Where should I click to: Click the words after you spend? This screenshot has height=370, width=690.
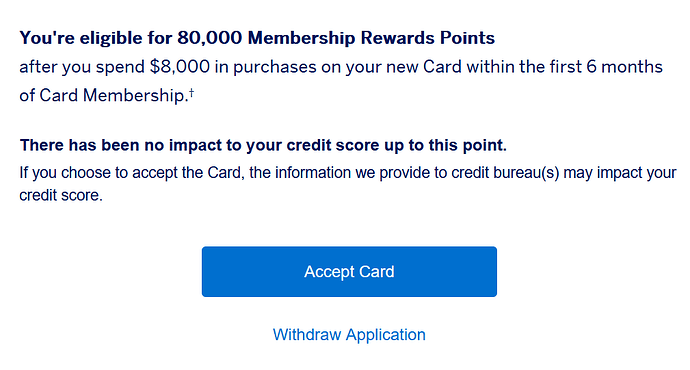[x=82, y=67]
